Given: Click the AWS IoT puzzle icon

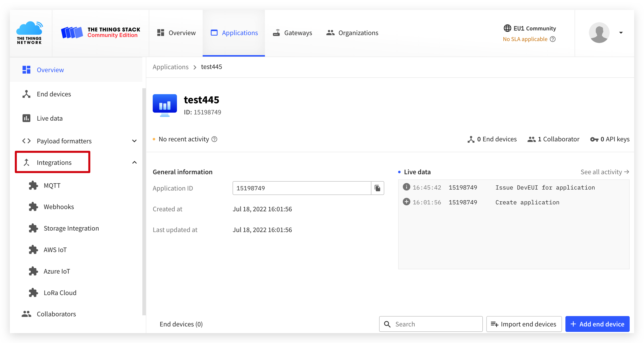Looking at the screenshot, I should coord(33,250).
